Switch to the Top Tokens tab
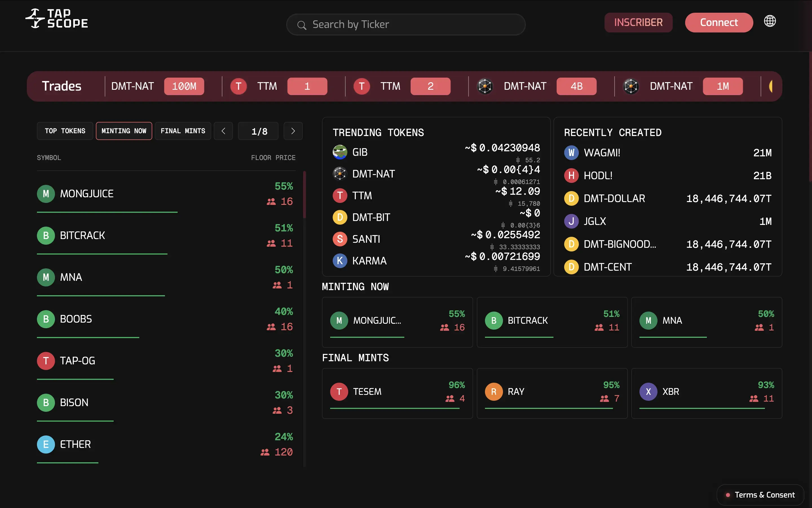 pyautogui.click(x=65, y=131)
